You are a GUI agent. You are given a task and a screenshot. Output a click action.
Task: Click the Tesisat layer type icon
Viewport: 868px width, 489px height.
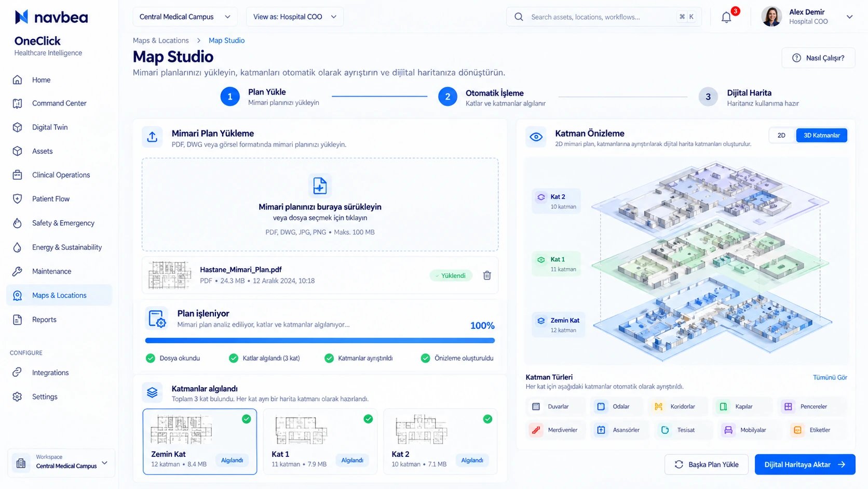[665, 430]
